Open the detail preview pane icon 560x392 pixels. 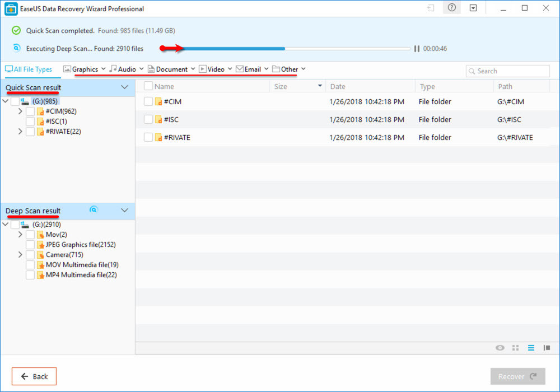pyautogui.click(x=547, y=348)
